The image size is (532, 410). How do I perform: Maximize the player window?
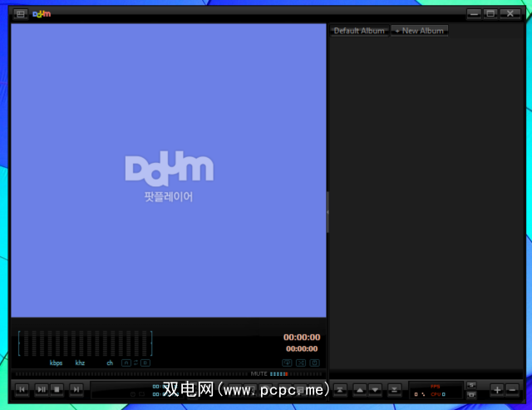[490, 14]
